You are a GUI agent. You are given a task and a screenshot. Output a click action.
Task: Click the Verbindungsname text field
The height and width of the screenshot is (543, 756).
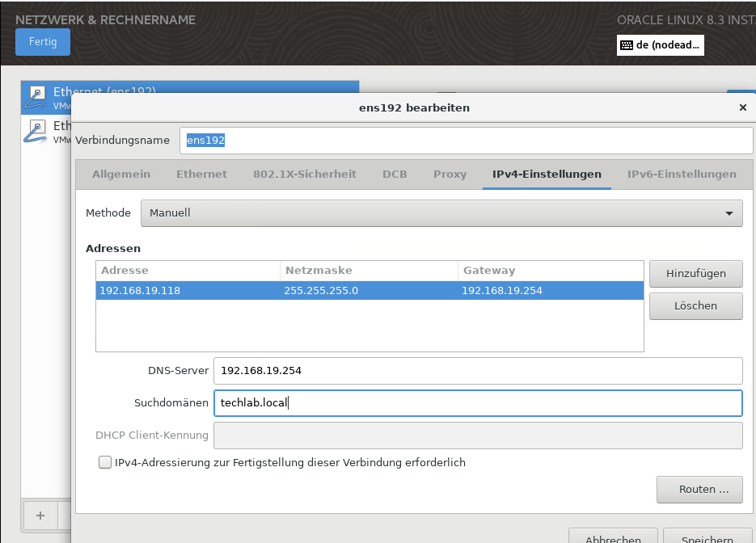(x=465, y=141)
